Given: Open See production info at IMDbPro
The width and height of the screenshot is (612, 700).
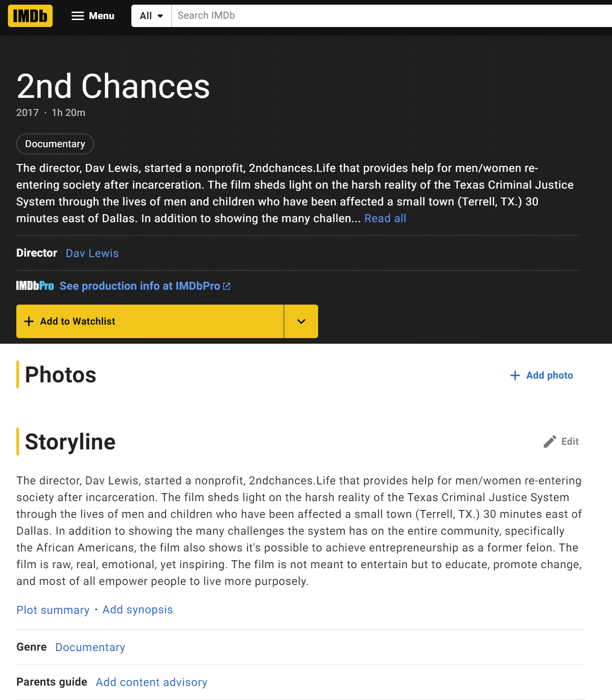Looking at the screenshot, I should 140,286.
